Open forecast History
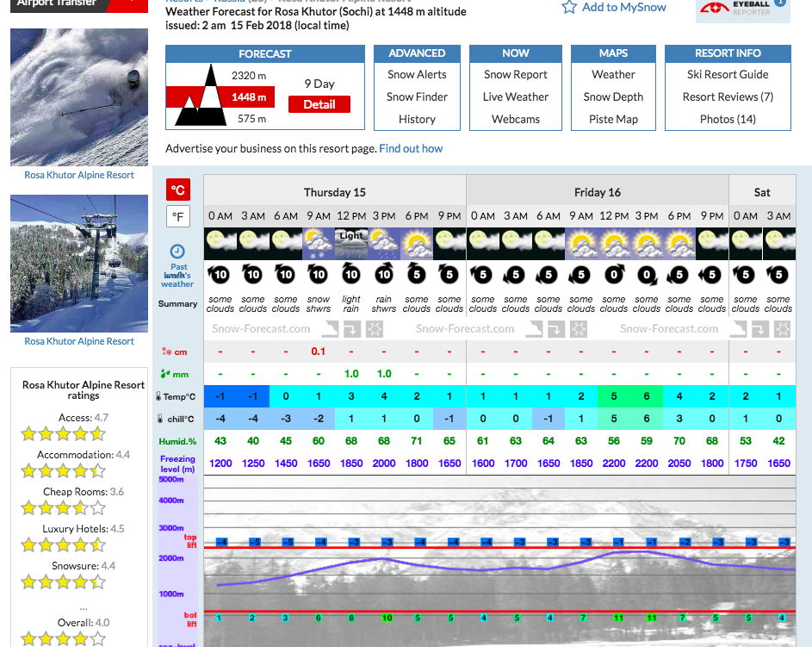Screen dimensions: 812x647 click(417, 119)
